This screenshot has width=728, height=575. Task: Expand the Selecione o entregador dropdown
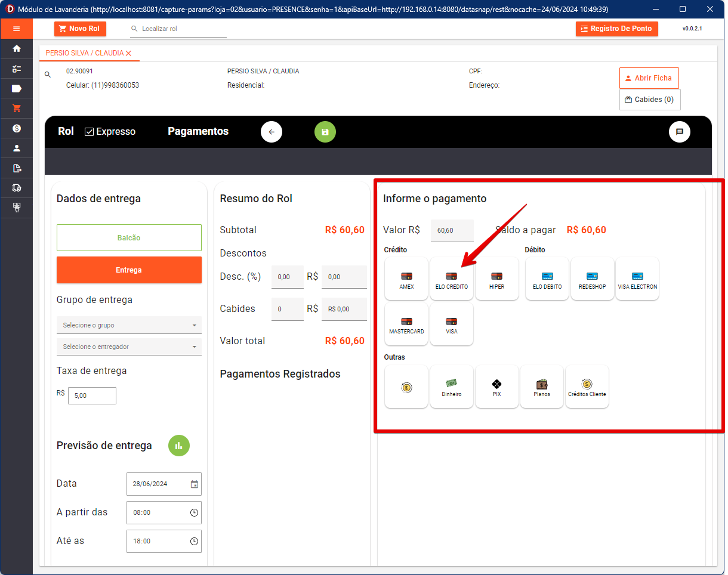(x=129, y=347)
